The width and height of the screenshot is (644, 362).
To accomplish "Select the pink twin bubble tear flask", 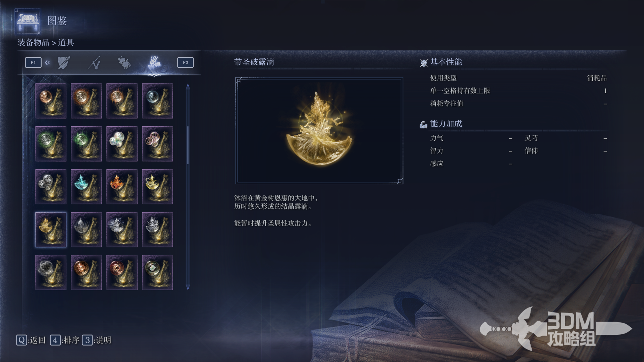I will tap(157, 144).
